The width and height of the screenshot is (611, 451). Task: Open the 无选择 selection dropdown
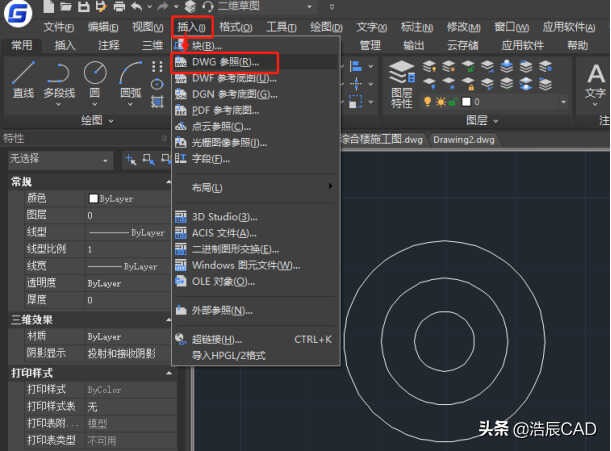pyautogui.click(x=61, y=159)
